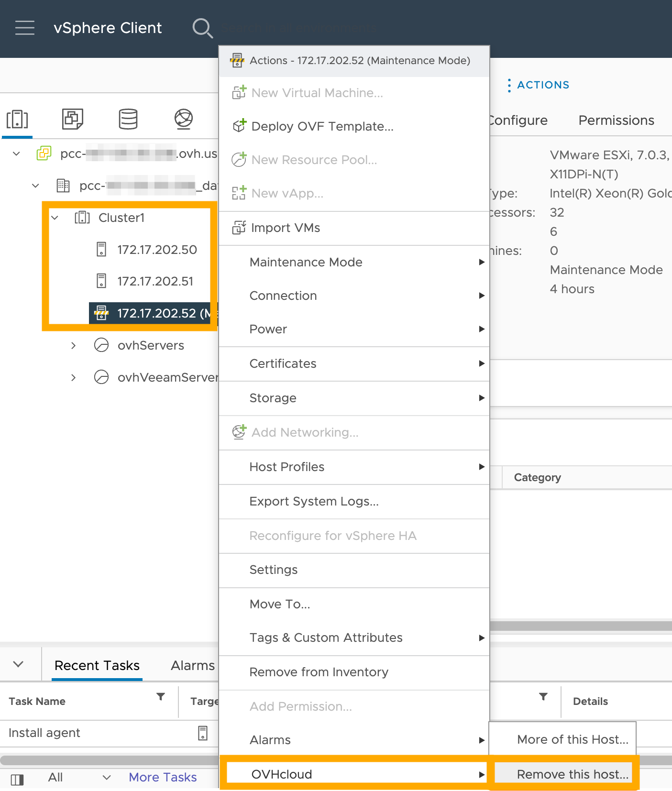This screenshot has height=791, width=672.
Task: Open the Configure tab
Action: click(518, 120)
